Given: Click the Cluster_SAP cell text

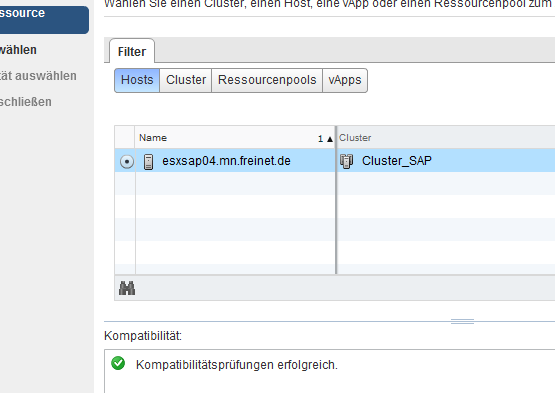Looking at the screenshot, I should 397,161.
